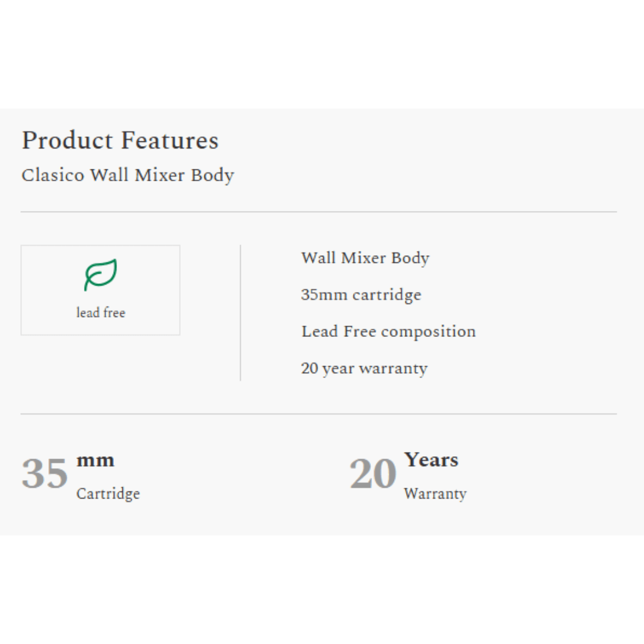Click the first feature list item "Wall Mixer Body"

(x=365, y=258)
